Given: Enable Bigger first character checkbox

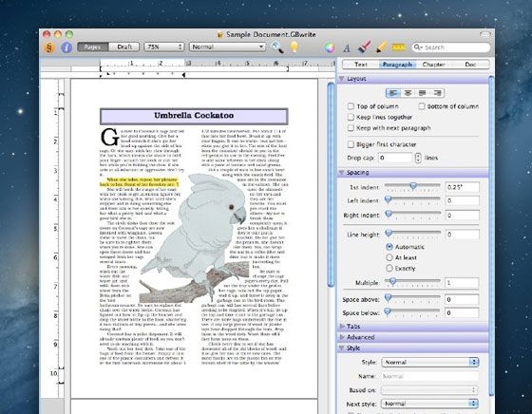Looking at the screenshot, I should [351, 144].
